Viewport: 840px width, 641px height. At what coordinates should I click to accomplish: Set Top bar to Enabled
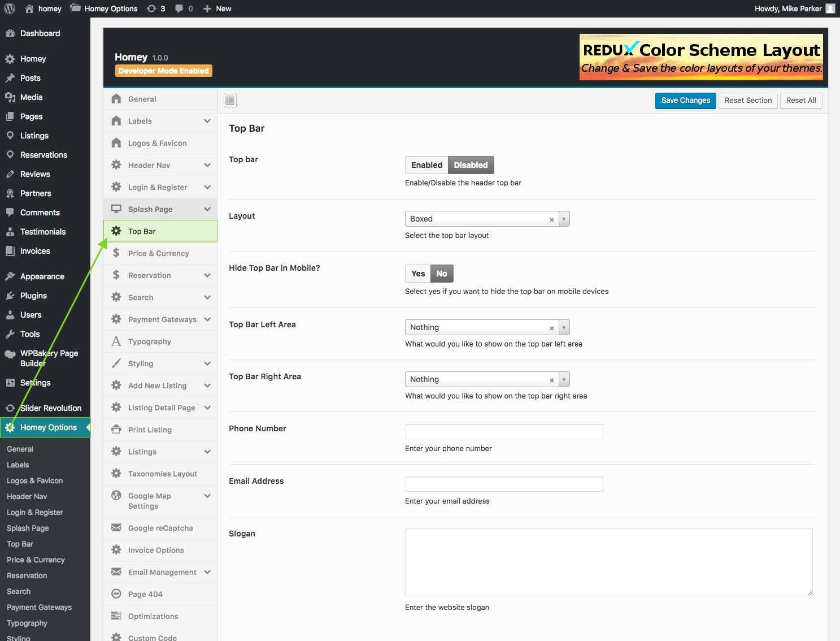pyautogui.click(x=426, y=165)
